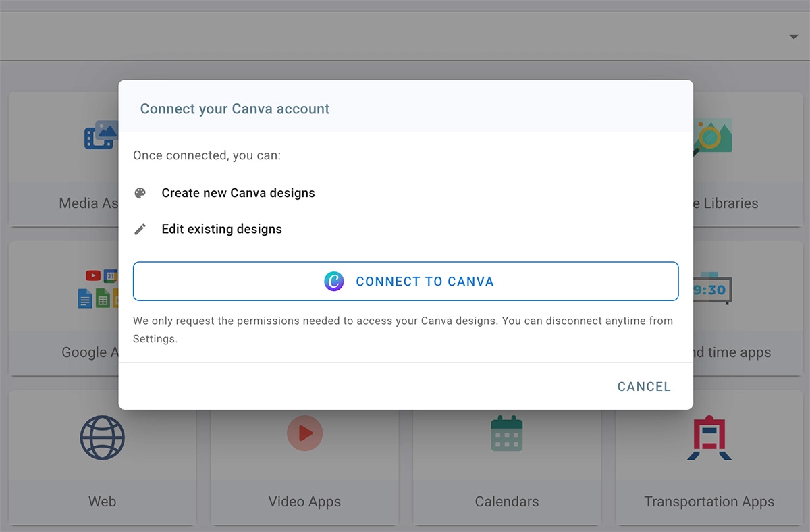810x532 pixels.
Task: Select the green calendar icon on Calendars tile
Action: 507,433
